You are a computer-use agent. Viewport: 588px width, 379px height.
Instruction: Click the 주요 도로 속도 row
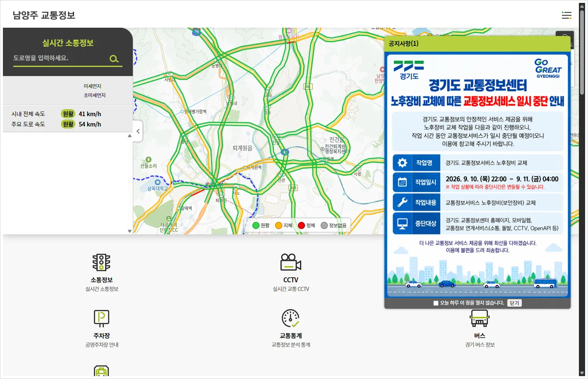tap(68, 124)
